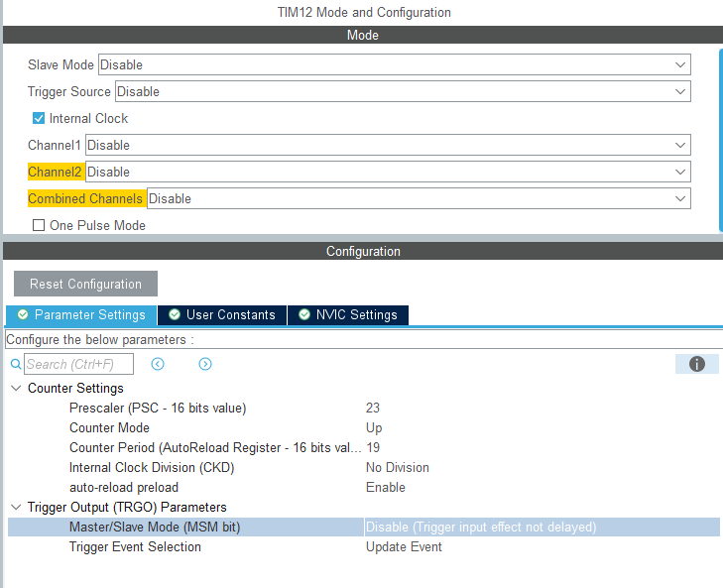Screen dimensions: 723x588
Task: Click the auto-reload preload label
Action: (124, 488)
